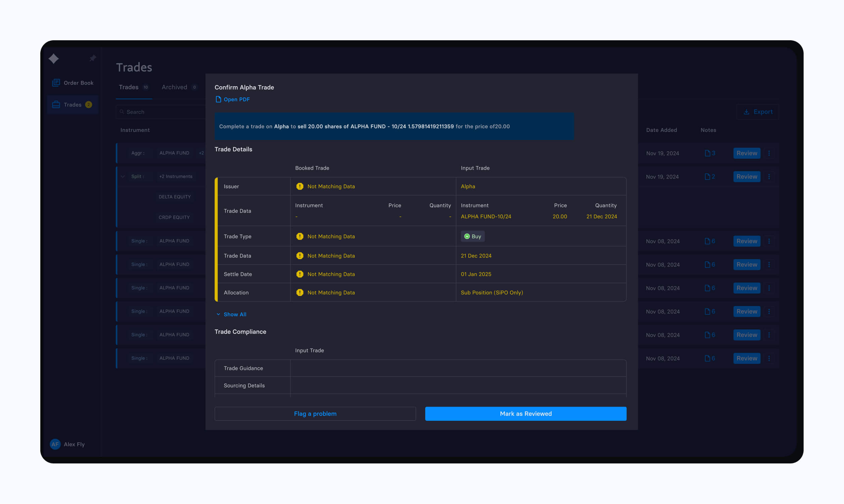This screenshot has width=844, height=504.
Task: Open three-dot menu for Aggr trade row
Action: [769, 153]
